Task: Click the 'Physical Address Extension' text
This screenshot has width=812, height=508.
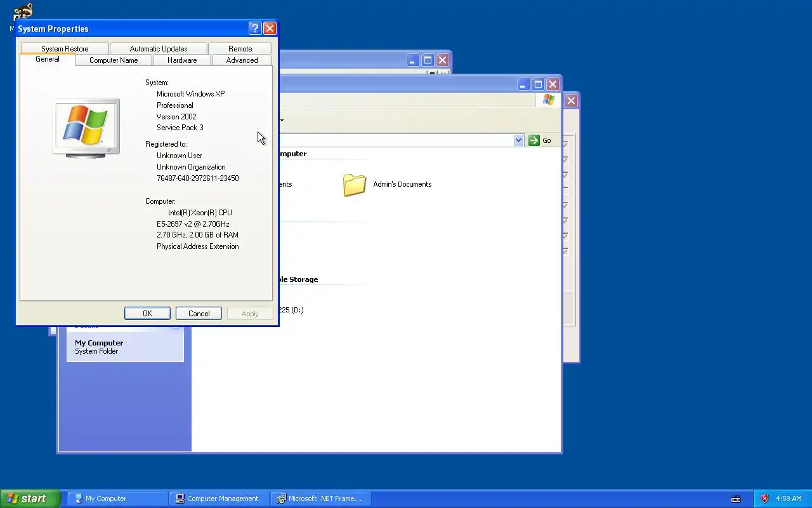Action: [x=198, y=246]
